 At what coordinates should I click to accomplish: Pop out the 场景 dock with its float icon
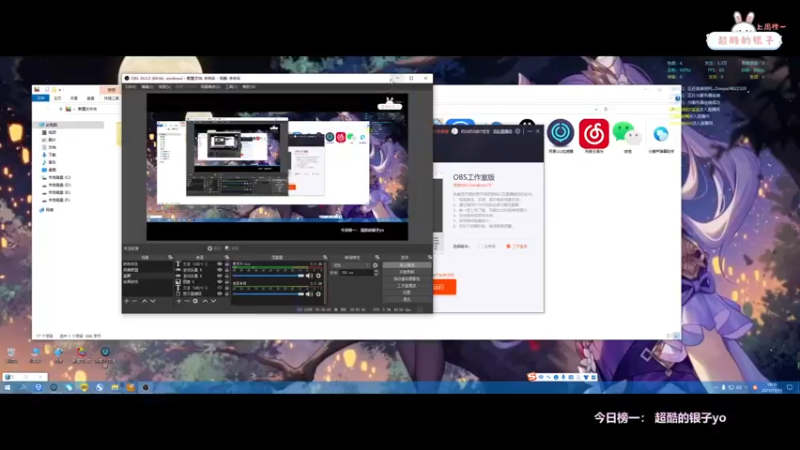[170, 257]
